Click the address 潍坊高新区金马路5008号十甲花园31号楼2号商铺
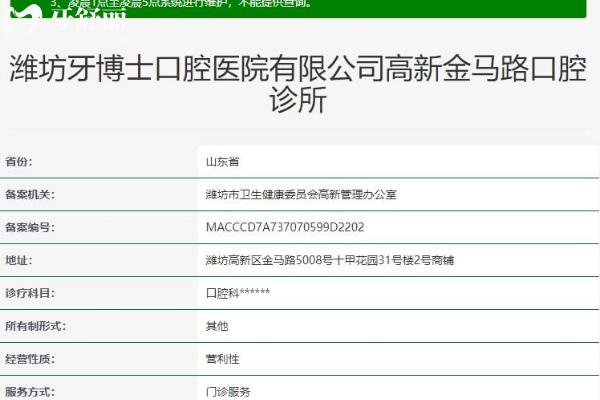The image size is (600, 400). 330,260
